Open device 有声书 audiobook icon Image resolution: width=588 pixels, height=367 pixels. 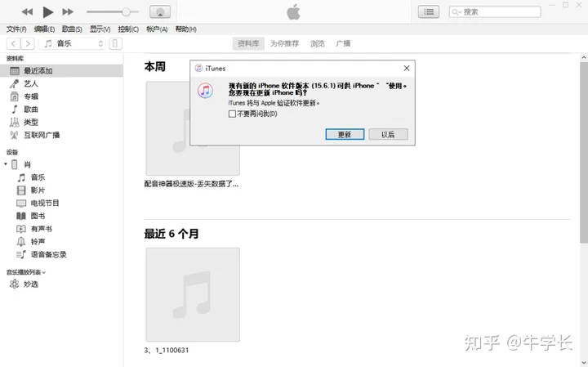[x=21, y=229]
